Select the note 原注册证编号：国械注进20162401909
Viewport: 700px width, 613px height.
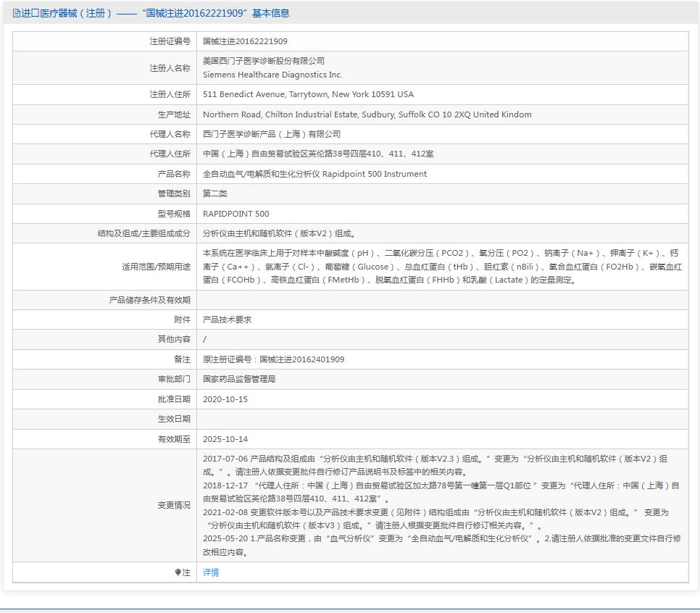[x=273, y=359]
